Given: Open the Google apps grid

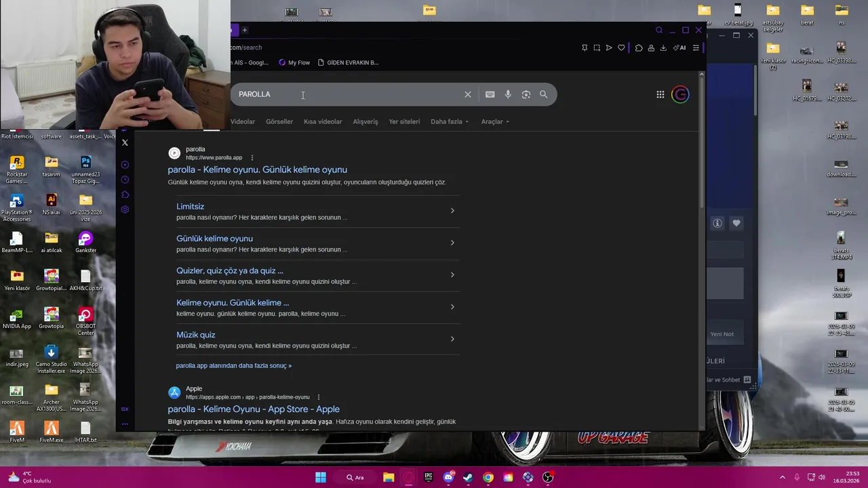Looking at the screenshot, I should tap(660, 95).
